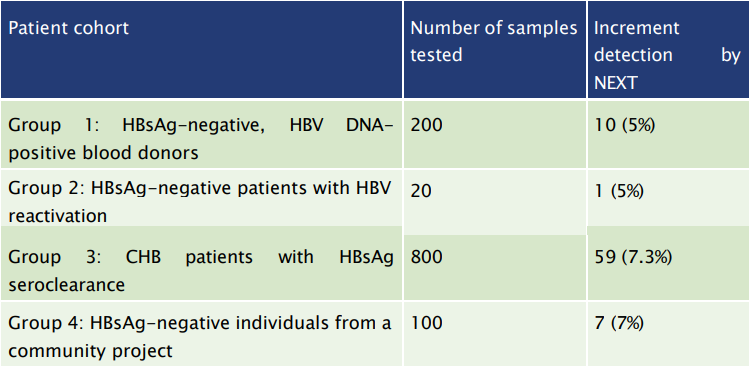This screenshot has width=749, height=370.
Task: Click the word 'NEXT' in header
Action: (615, 83)
